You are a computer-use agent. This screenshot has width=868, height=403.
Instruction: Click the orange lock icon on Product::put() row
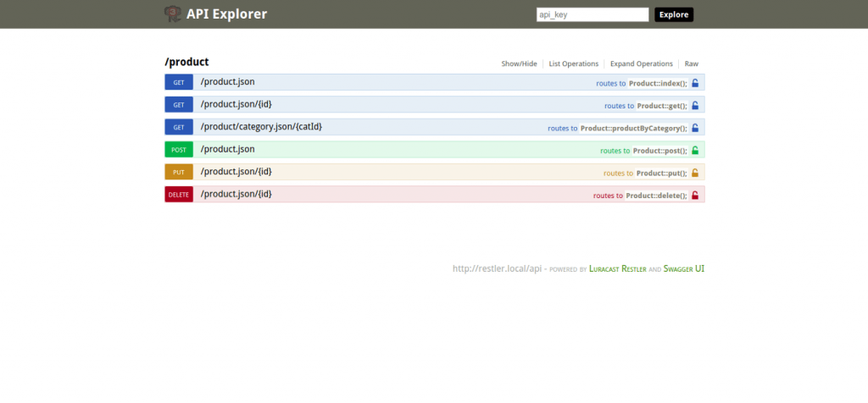coord(695,173)
